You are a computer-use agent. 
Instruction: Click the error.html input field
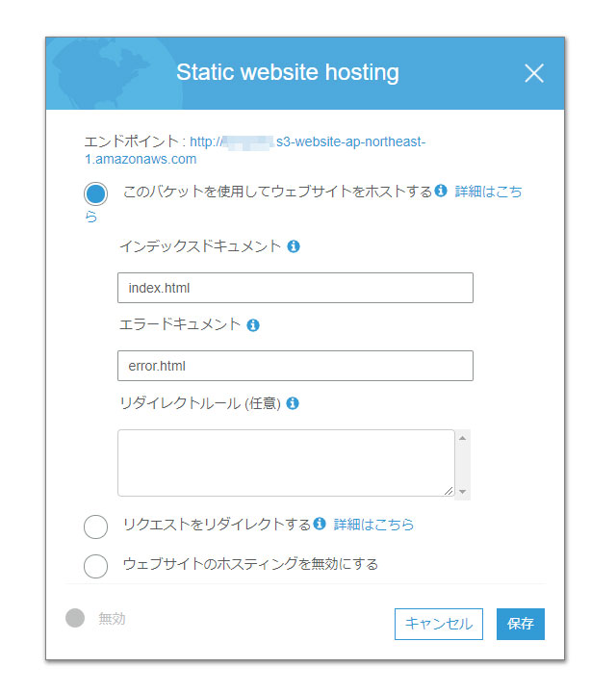pos(295,366)
